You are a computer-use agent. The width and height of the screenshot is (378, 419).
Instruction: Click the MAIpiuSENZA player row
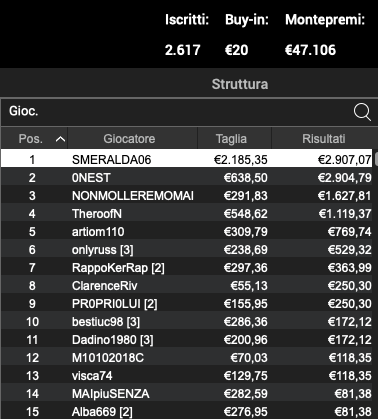(x=187, y=393)
